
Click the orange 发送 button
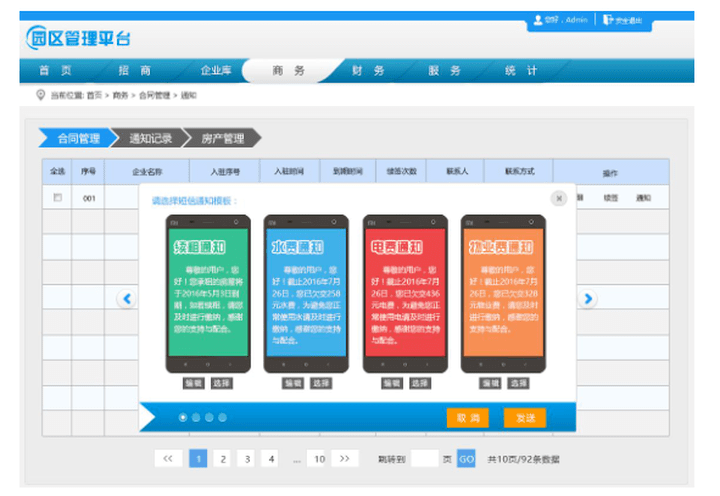click(524, 418)
